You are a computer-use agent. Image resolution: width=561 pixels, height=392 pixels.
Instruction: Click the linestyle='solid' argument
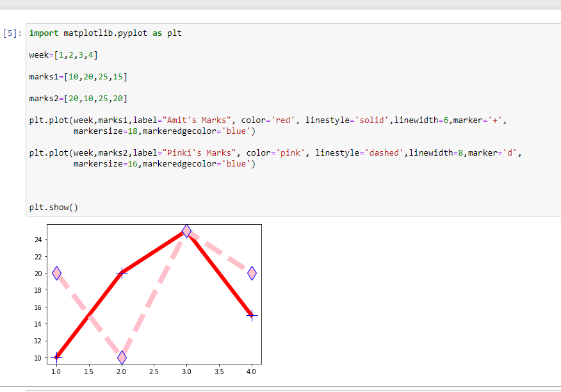tap(346, 120)
